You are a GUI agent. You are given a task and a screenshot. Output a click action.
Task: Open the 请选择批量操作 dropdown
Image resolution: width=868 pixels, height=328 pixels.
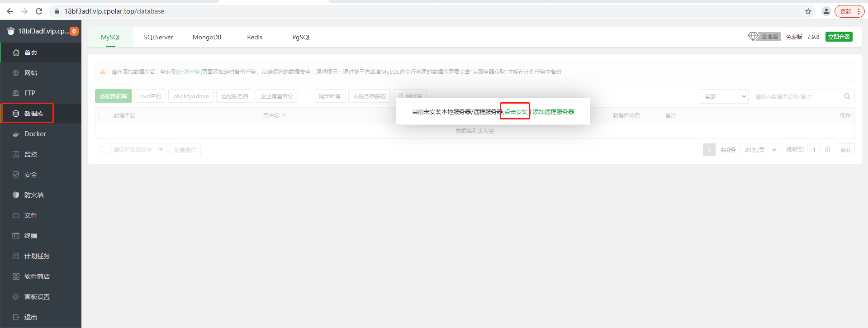pyautogui.click(x=138, y=150)
